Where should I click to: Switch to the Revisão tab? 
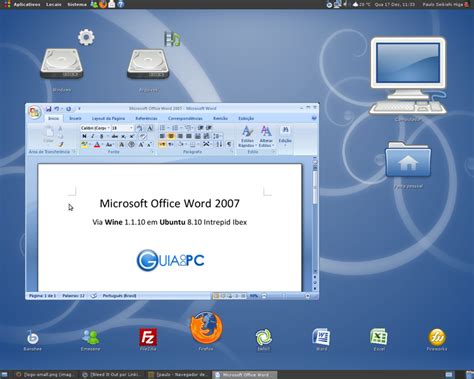220,118
